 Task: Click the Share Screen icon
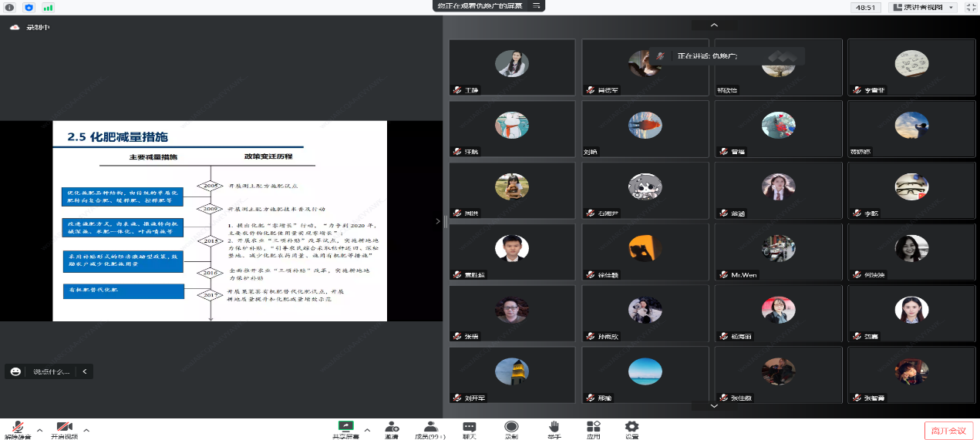click(x=345, y=427)
